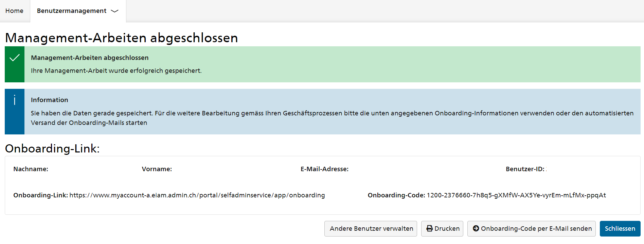Click Onboarding-Code per E-Mail senden

tap(532, 229)
